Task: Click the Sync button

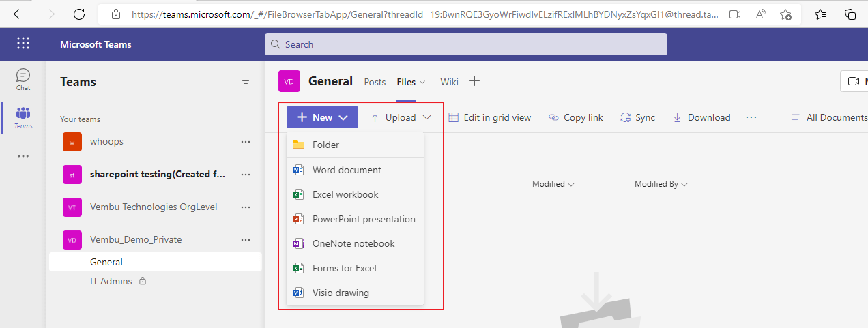Action: (637, 117)
